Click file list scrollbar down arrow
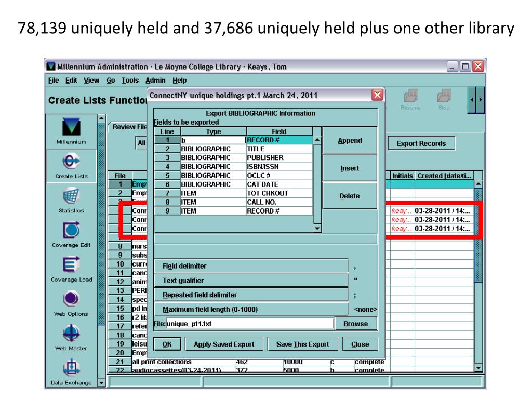The height and width of the screenshot is (399, 532). click(x=478, y=368)
